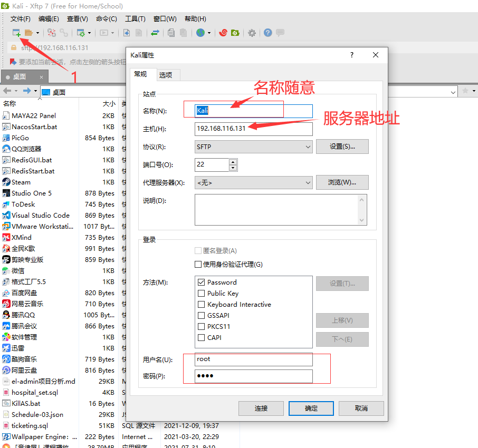Open the 工具(T) menu

pos(136,19)
